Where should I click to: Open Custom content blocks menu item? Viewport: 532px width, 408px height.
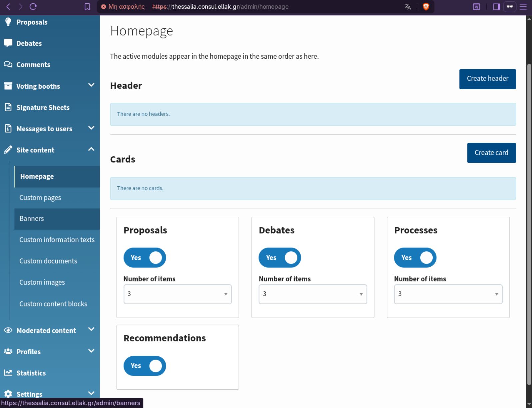click(57, 304)
